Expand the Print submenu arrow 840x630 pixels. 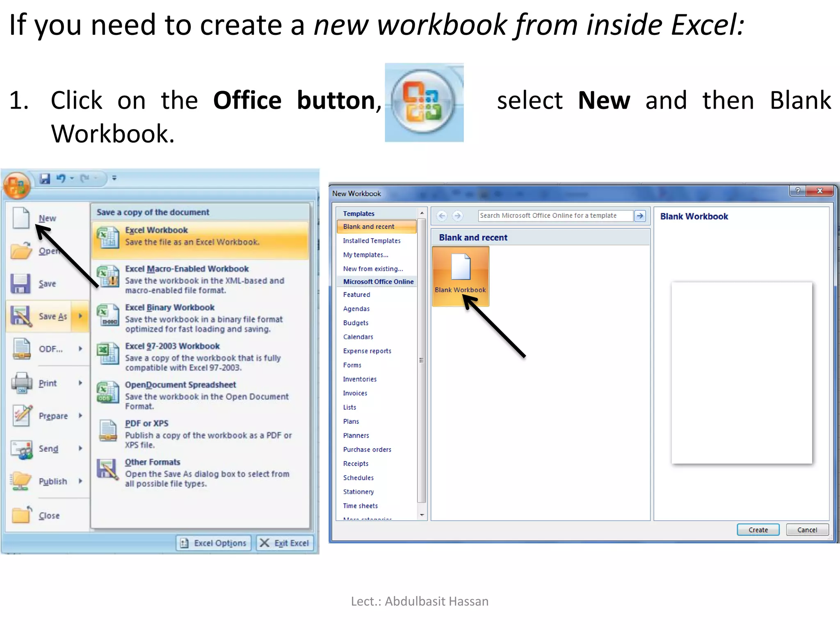(80, 383)
